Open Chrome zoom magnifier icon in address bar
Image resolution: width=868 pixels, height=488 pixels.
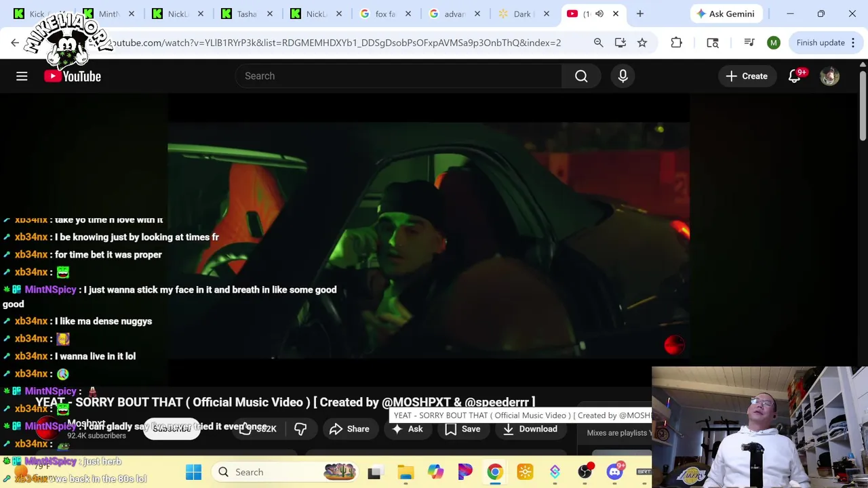click(598, 43)
